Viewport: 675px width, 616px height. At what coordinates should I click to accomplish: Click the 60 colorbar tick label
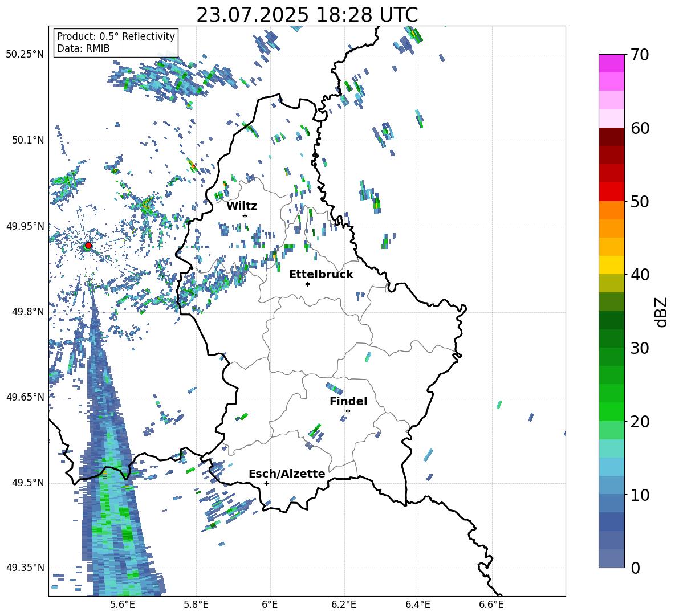(x=640, y=128)
